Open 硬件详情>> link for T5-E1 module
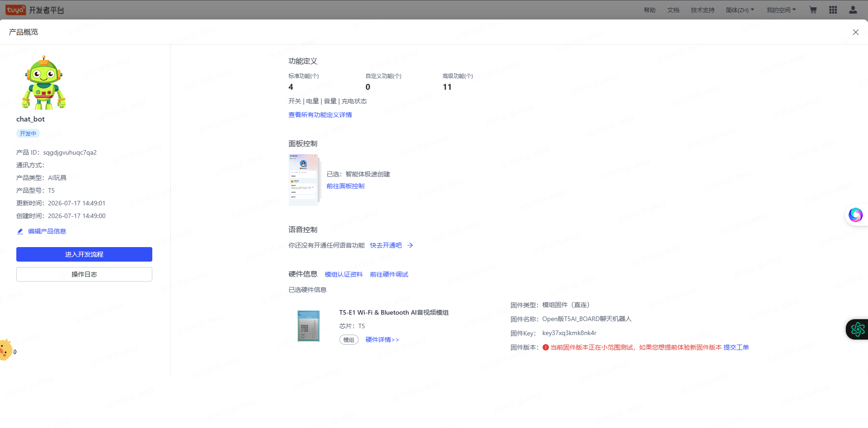Viewport: 868px width, 428px height. click(x=382, y=340)
